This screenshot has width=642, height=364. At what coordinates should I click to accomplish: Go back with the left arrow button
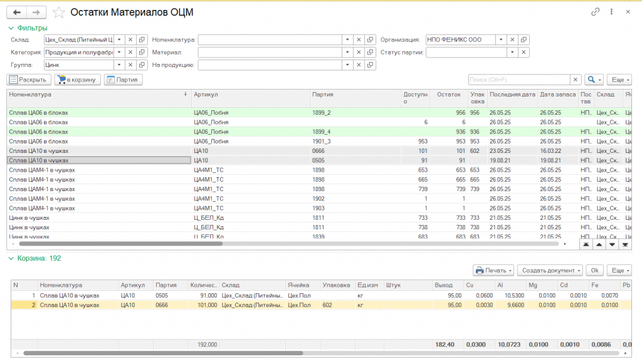tap(17, 13)
